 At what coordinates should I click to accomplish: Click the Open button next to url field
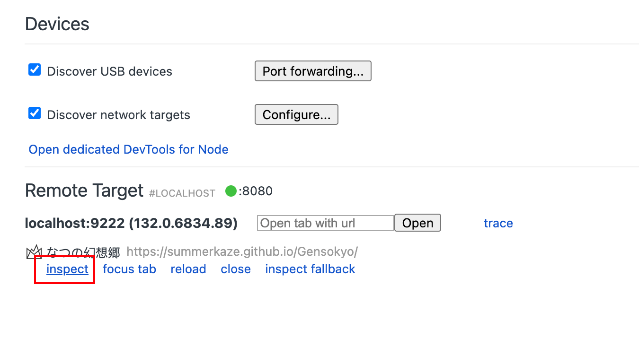coord(417,223)
